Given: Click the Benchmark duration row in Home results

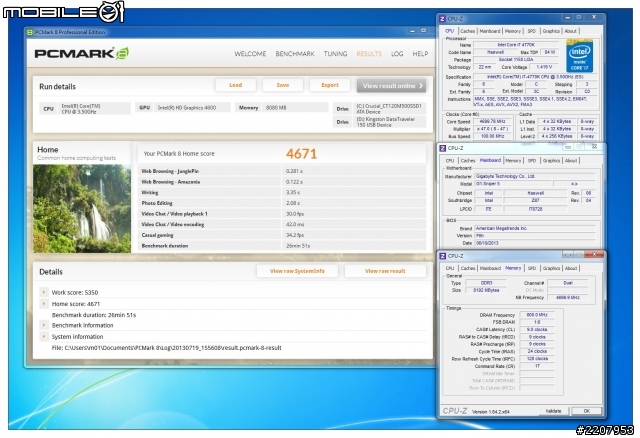Looking at the screenshot, I should tap(282, 246).
